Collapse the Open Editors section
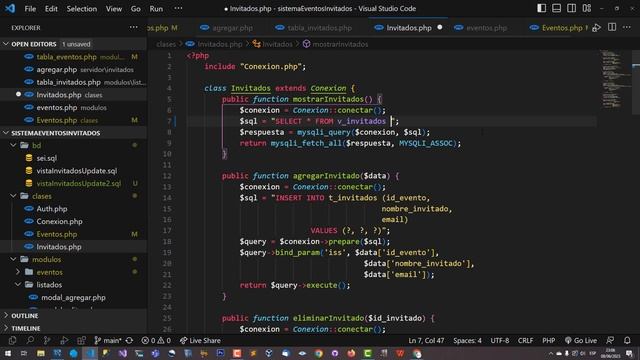This screenshot has height=360, width=640. pyautogui.click(x=6, y=44)
